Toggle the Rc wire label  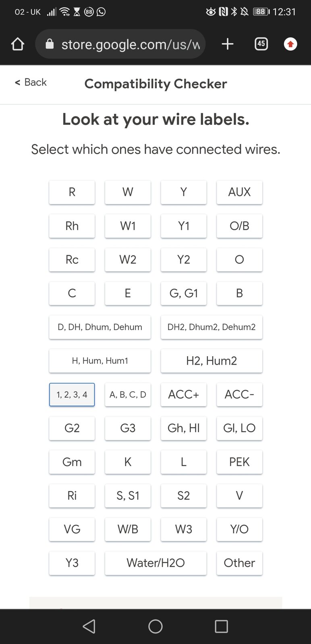pos(72,260)
